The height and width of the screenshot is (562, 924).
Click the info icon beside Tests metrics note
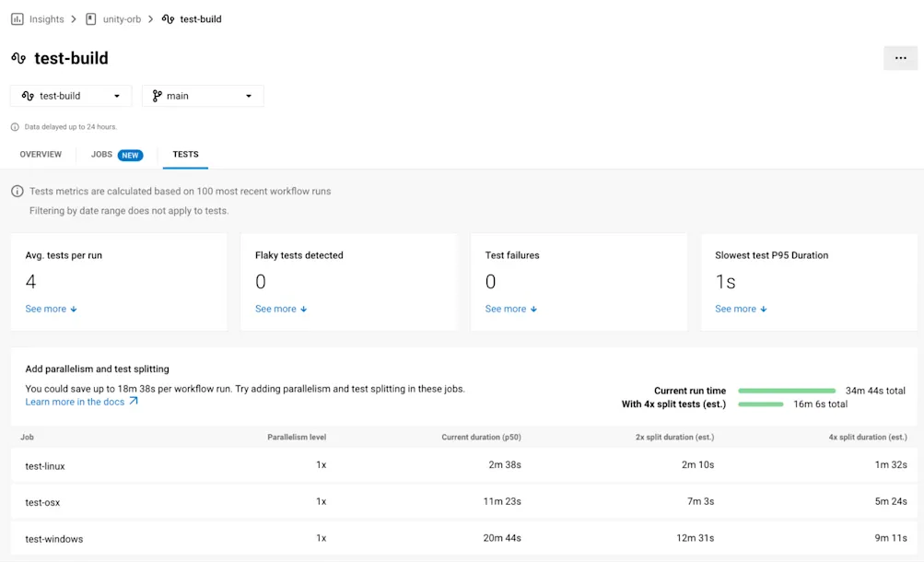18,192
